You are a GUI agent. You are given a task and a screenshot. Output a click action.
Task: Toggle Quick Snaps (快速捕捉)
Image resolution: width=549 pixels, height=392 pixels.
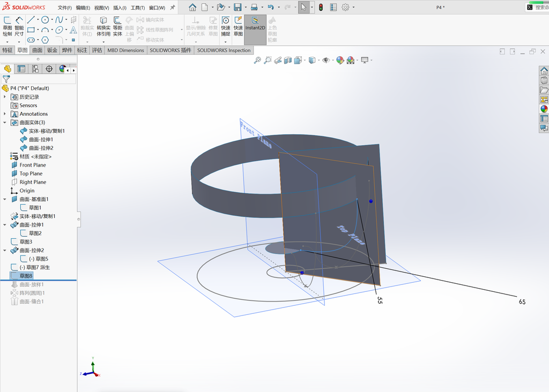[226, 26]
